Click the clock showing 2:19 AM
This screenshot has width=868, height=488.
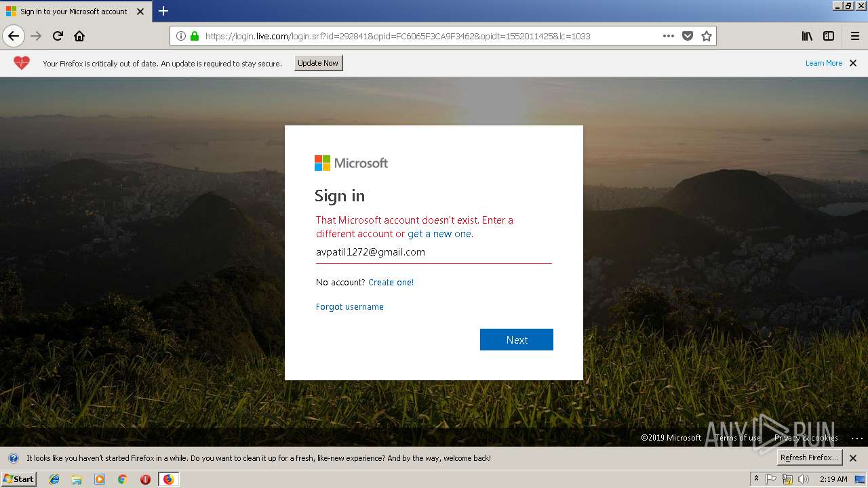coord(833,479)
